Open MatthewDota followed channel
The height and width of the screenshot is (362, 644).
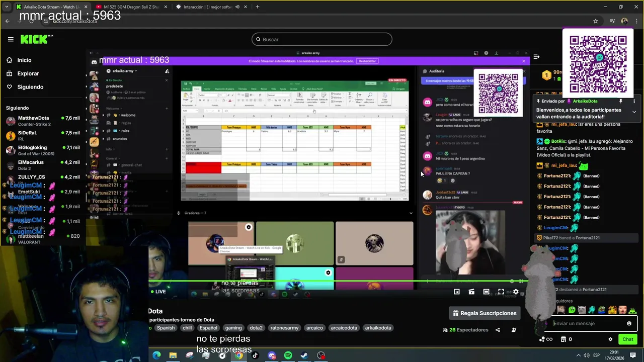point(43,121)
